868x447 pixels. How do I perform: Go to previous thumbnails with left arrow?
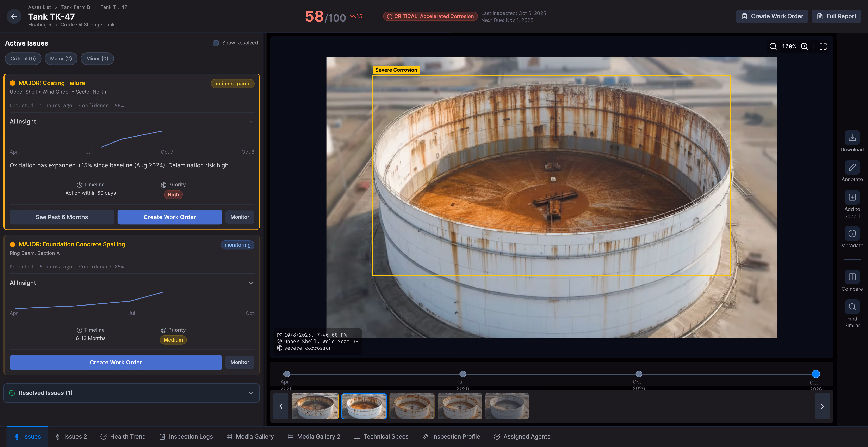click(x=281, y=406)
